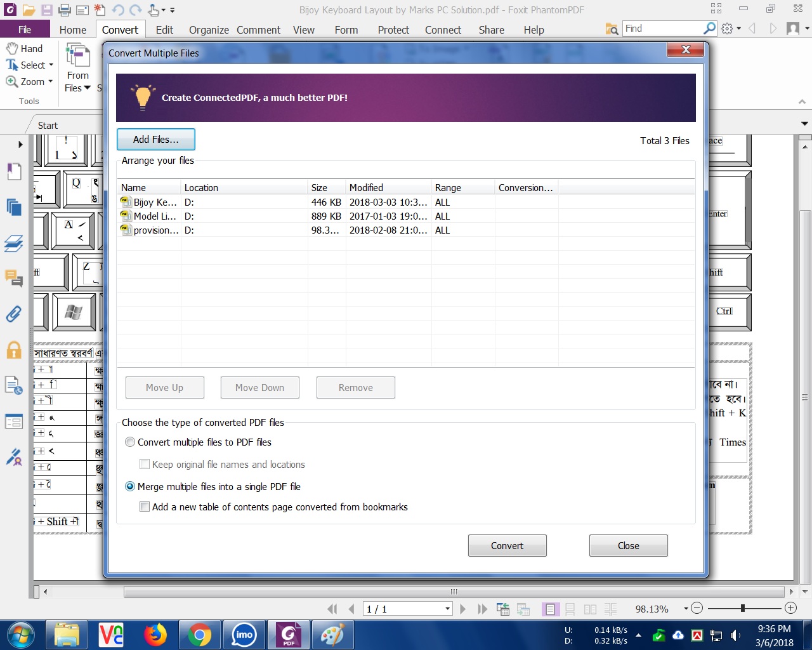Select the Model Li... file row

(x=155, y=216)
